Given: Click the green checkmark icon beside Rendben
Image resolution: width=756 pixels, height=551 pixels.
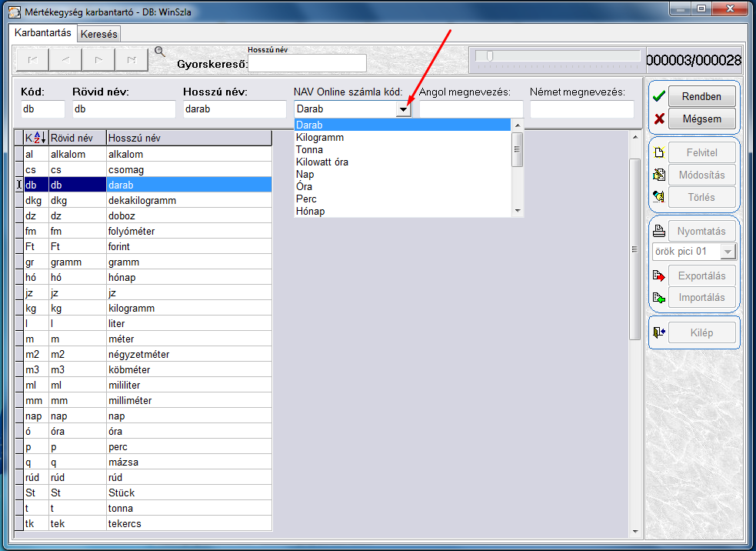Looking at the screenshot, I should (658, 97).
